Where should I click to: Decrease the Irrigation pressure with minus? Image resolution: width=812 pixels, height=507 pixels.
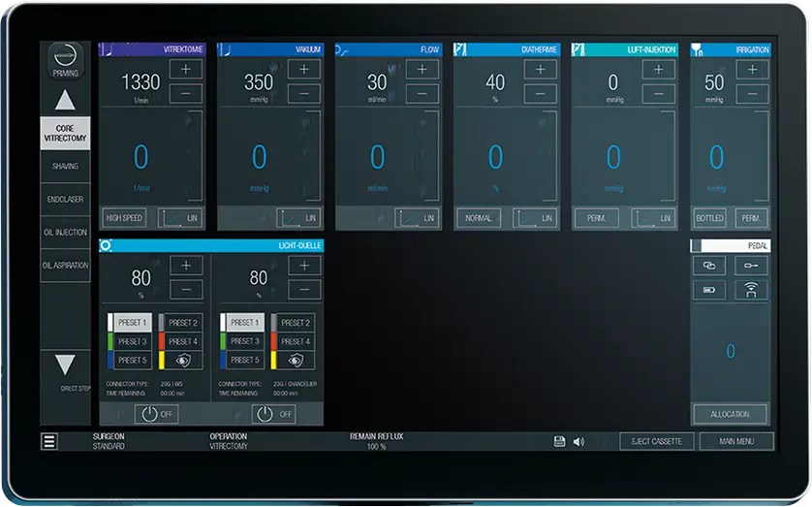click(x=753, y=94)
